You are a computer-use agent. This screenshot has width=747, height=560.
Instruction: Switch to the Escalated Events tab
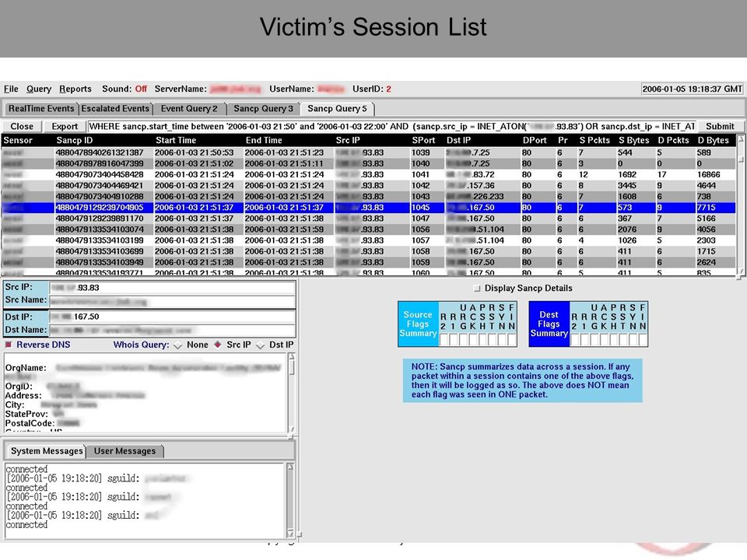(115, 109)
